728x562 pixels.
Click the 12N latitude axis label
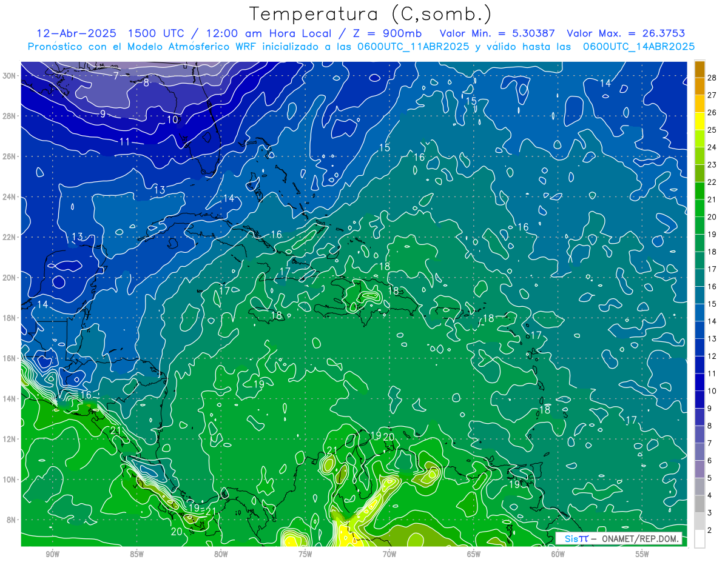point(10,439)
